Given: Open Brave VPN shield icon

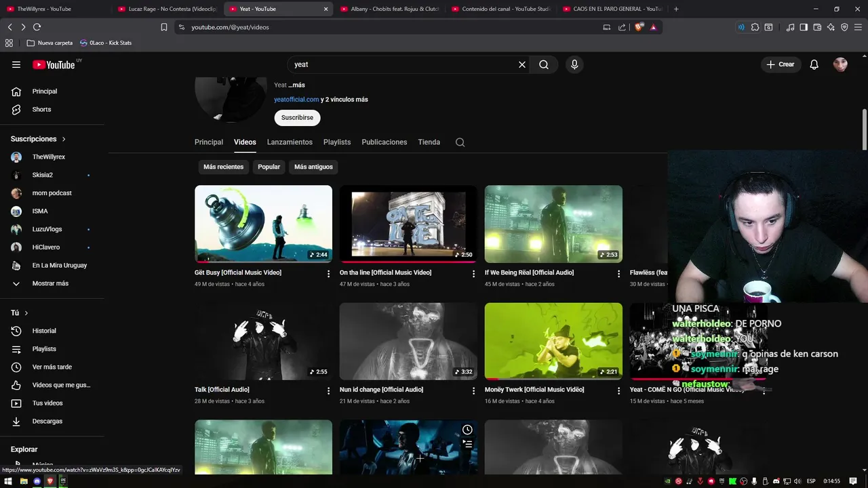Looking at the screenshot, I should [844, 27].
